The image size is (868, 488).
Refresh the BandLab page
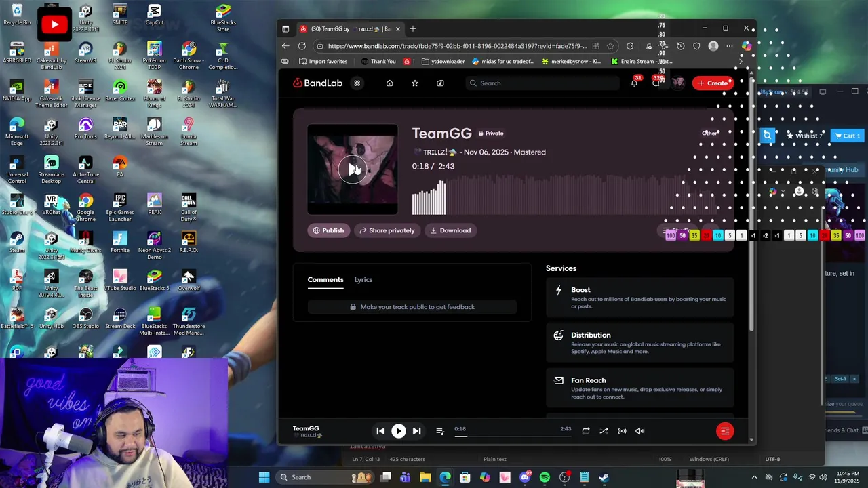[302, 46]
